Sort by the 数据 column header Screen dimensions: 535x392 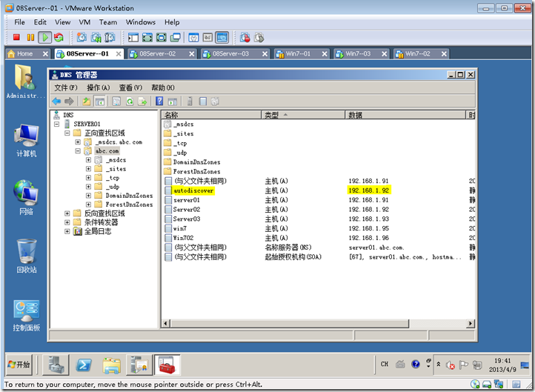[x=405, y=115]
